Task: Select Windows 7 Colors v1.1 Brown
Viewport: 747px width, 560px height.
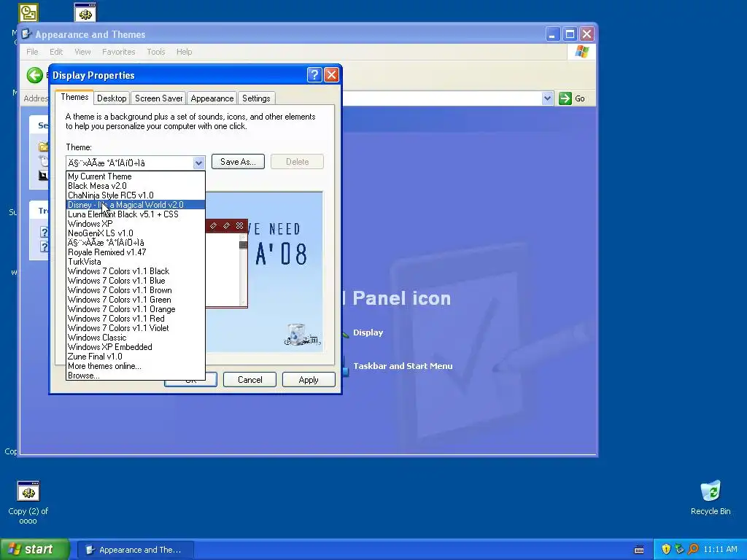Action: click(x=135, y=290)
